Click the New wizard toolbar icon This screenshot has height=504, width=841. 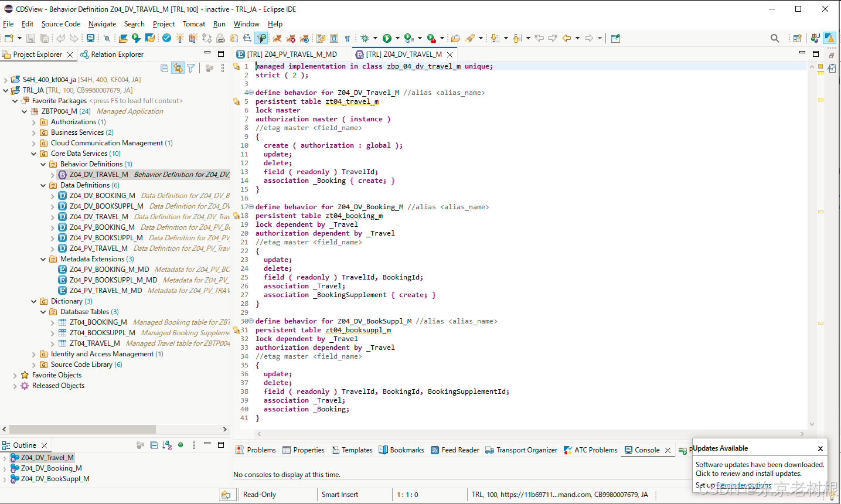9,38
